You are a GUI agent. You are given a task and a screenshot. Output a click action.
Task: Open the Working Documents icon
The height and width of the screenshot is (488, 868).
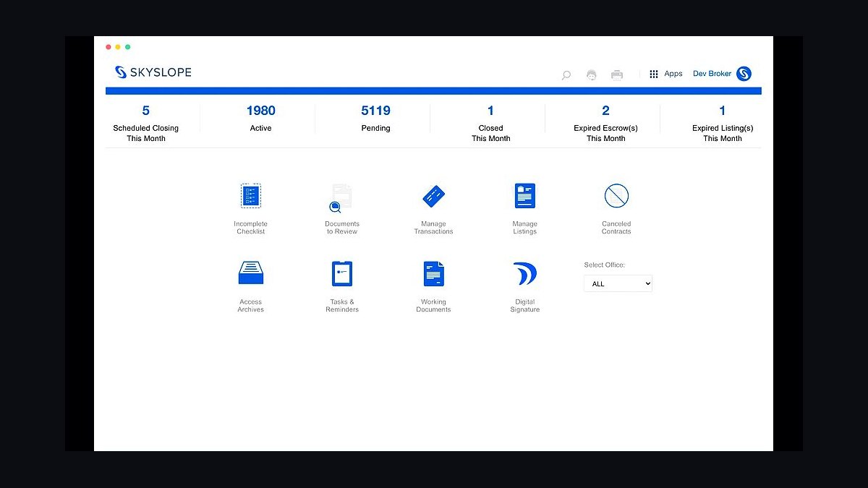tap(433, 274)
